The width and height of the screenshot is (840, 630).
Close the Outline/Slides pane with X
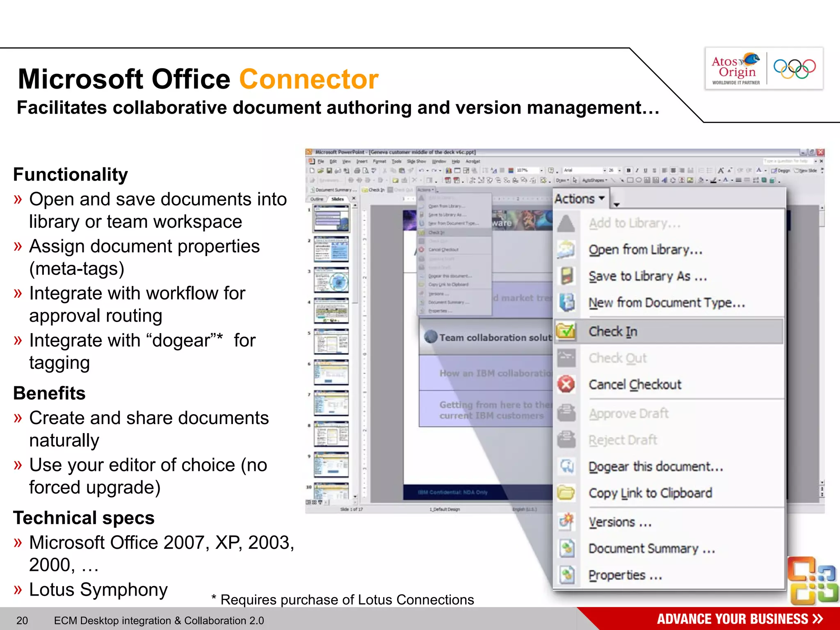click(x=354, y=198)
